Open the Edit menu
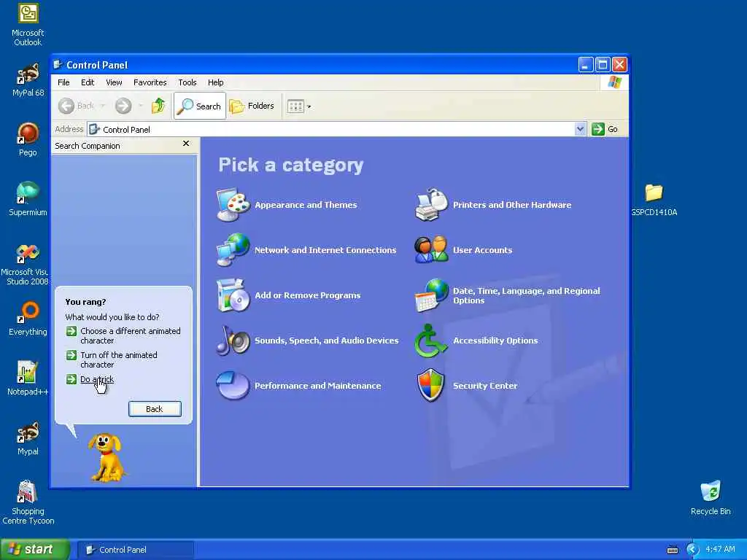Viewport: 747px width, 560px height. (88, 82)
